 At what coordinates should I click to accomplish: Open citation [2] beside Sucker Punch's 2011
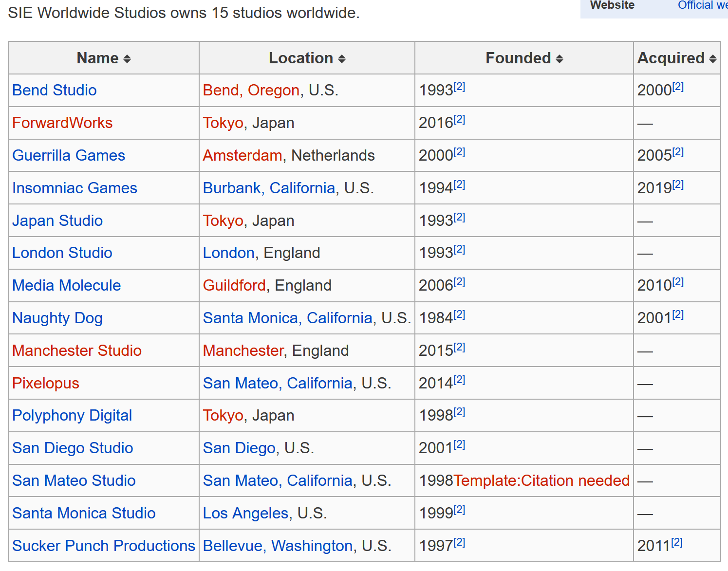tap(677, 542)
